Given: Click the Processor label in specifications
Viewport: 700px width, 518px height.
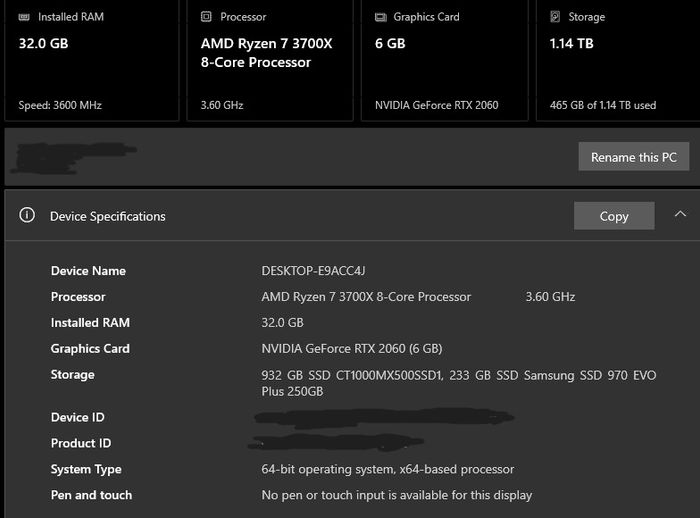Looking at the screenshot, I should pos(78,297).
